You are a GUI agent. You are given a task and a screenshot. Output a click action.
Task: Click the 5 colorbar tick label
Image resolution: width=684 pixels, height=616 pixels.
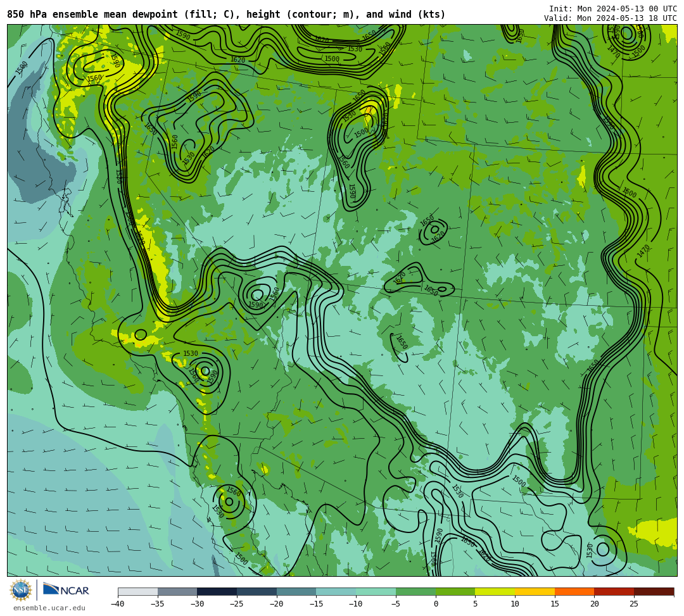(475, 604)
